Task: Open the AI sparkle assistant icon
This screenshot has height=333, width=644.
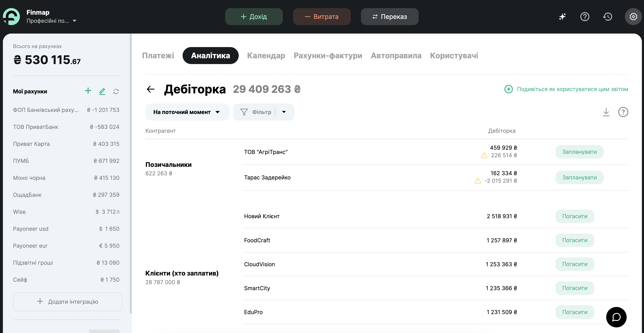Action: 562,17
